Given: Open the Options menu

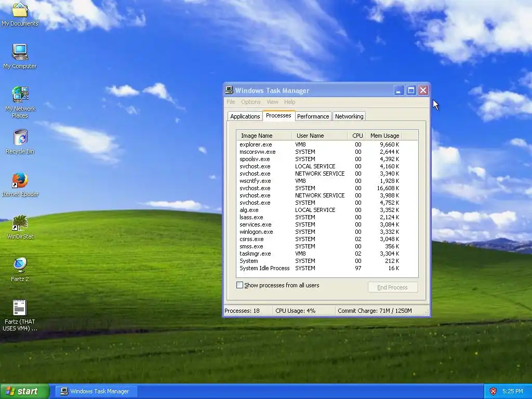Looking at the screenshot, I should (x=251, y=102).
